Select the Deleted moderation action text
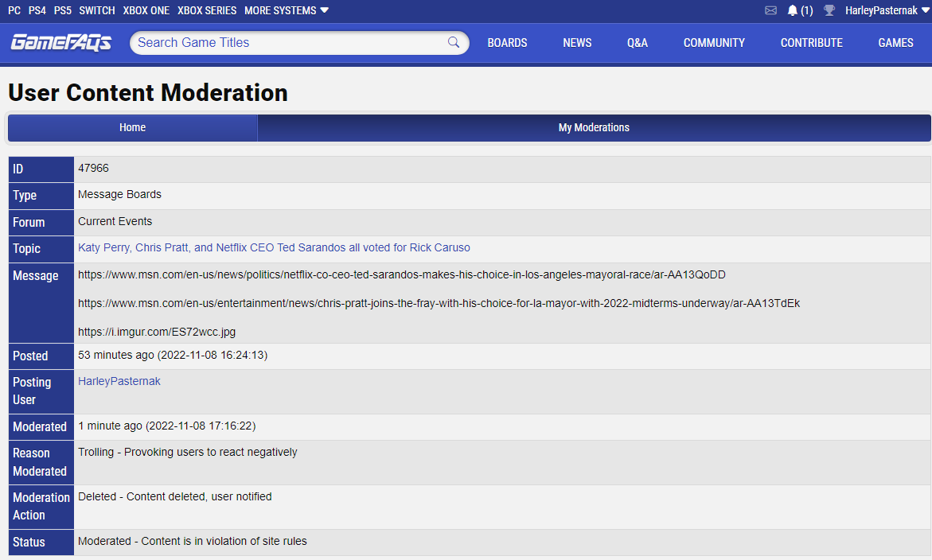 [175, 496]
